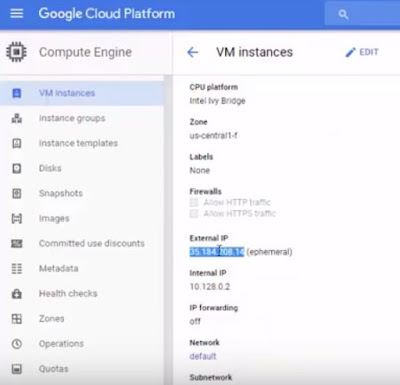The image size is (400, 385).
Task: Click the Instance groups icon
Action: coord(17,118)
